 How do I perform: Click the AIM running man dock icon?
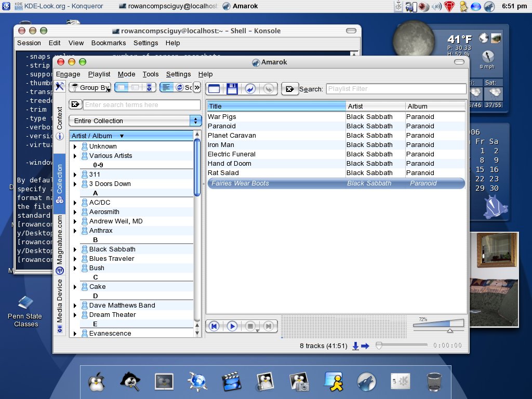(x=334, y=381)
